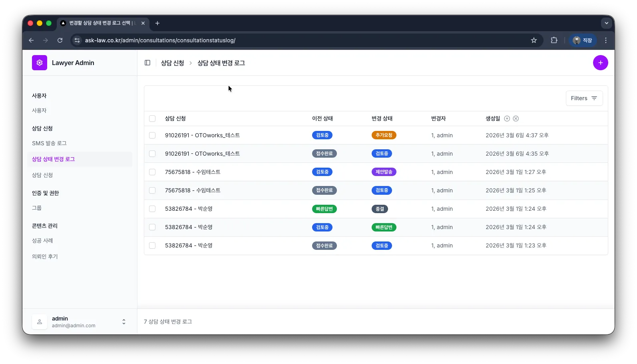Image resolution: width=637 pixels, height=364 pixels.
Task: Select the checkbox for first 91026191 row
Action: pos(152,135)
